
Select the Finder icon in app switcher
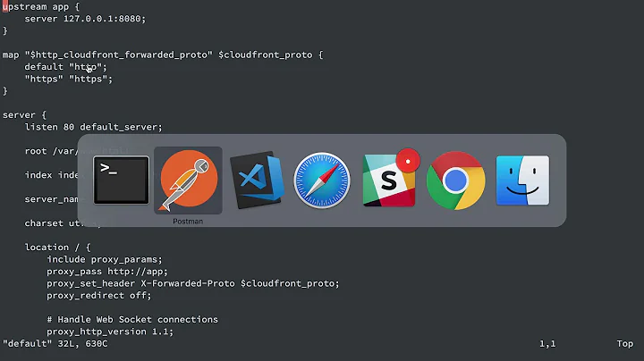click(522, 180)
